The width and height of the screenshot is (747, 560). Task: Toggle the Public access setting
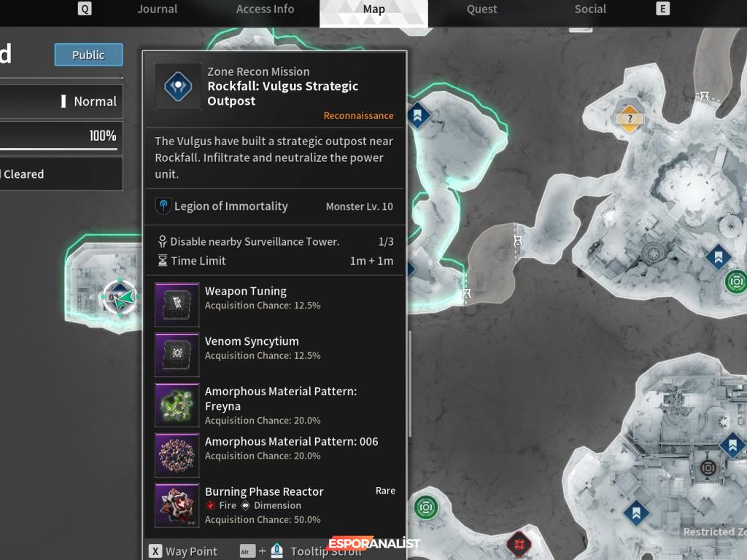(88, 55)
